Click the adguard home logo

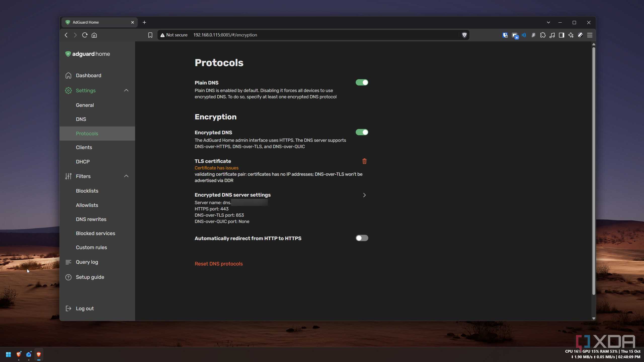click(x=88, y=54)
